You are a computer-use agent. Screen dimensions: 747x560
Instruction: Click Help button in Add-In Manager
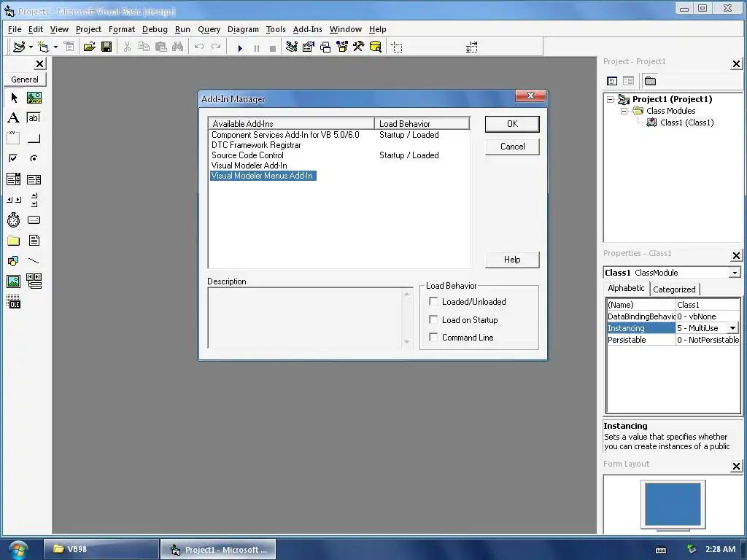(x=512, y=260)
